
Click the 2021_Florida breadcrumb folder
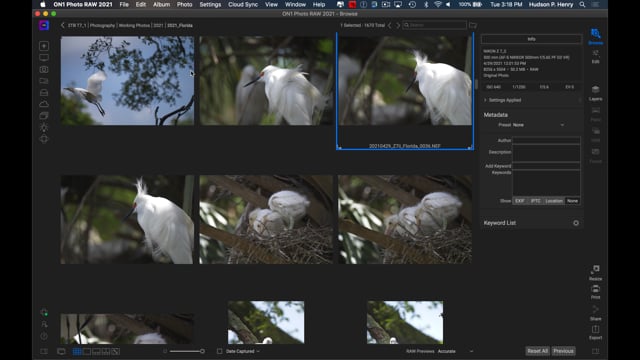(180, 25)
